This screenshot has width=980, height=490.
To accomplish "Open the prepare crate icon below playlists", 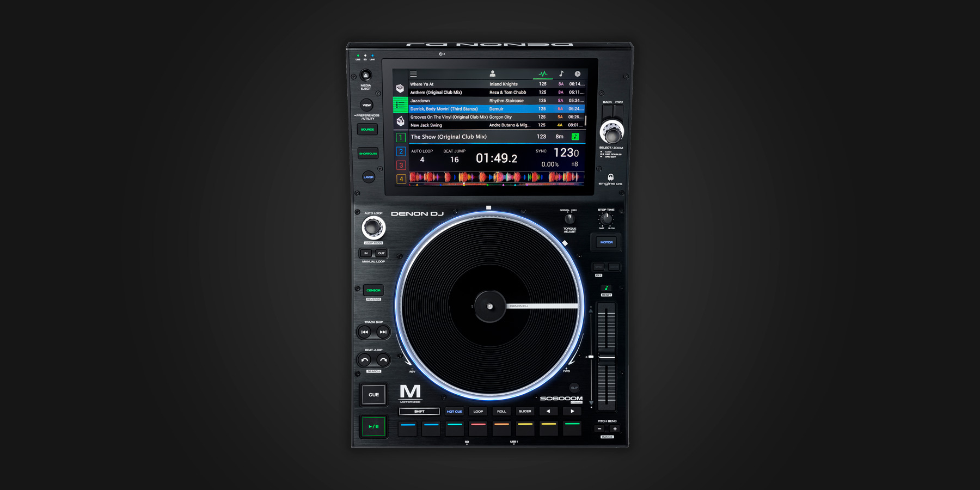I will tap(400, 121).
